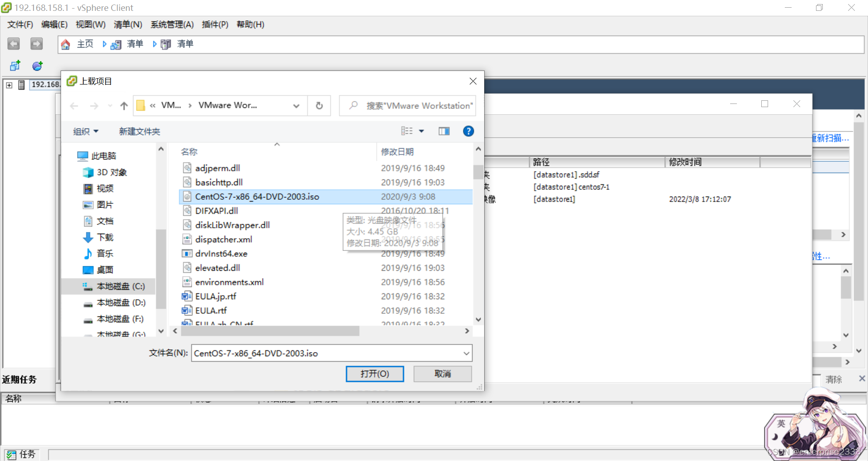
Task: Click the 清除 button
Action: point(834,380)
